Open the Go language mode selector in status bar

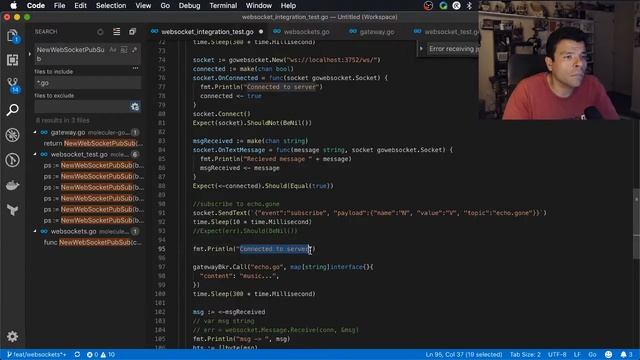pyautogui.click(x=592, y=354)
